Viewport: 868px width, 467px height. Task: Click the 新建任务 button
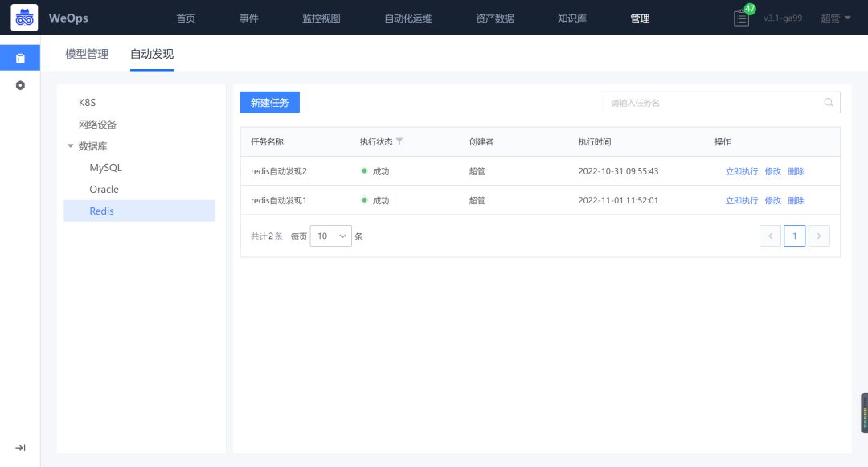point(269,102)
